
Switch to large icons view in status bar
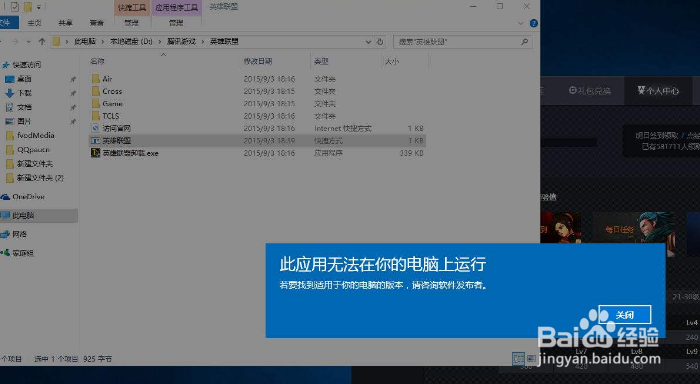[x=531, y=359]
